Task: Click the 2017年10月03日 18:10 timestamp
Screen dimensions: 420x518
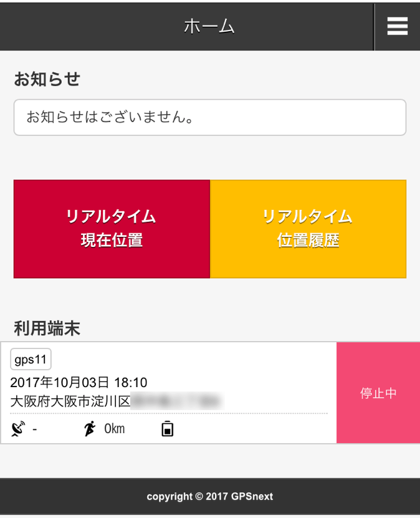Action: [79, 382]
